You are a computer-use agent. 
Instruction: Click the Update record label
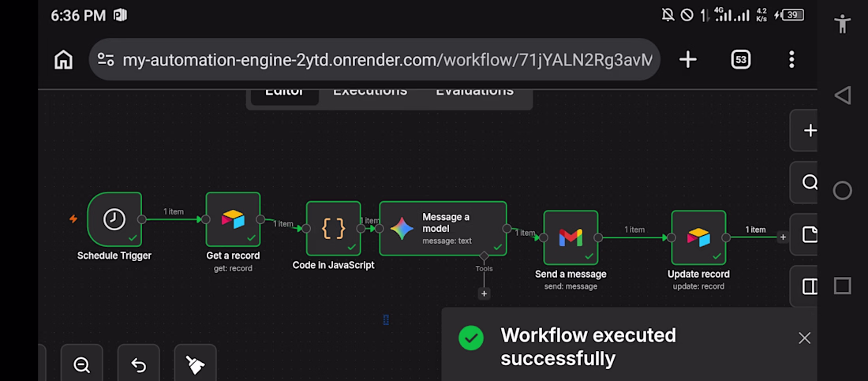[x=698, y=275]
